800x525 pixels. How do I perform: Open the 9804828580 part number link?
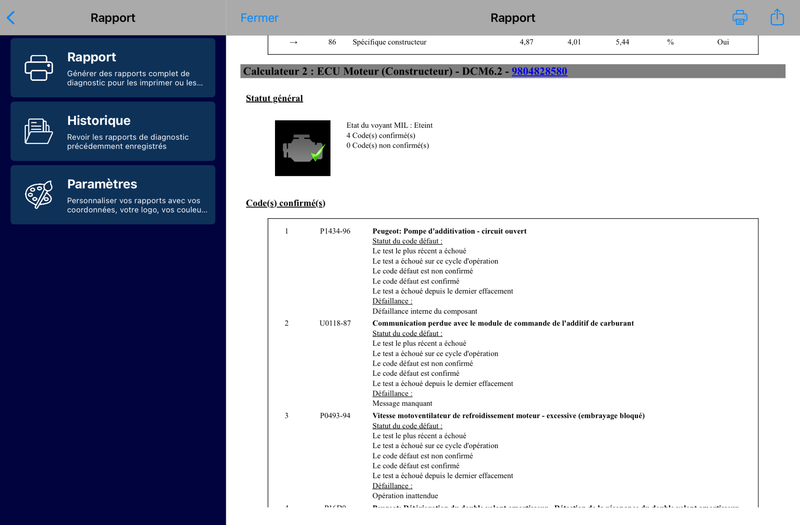[x=539, y=71]
